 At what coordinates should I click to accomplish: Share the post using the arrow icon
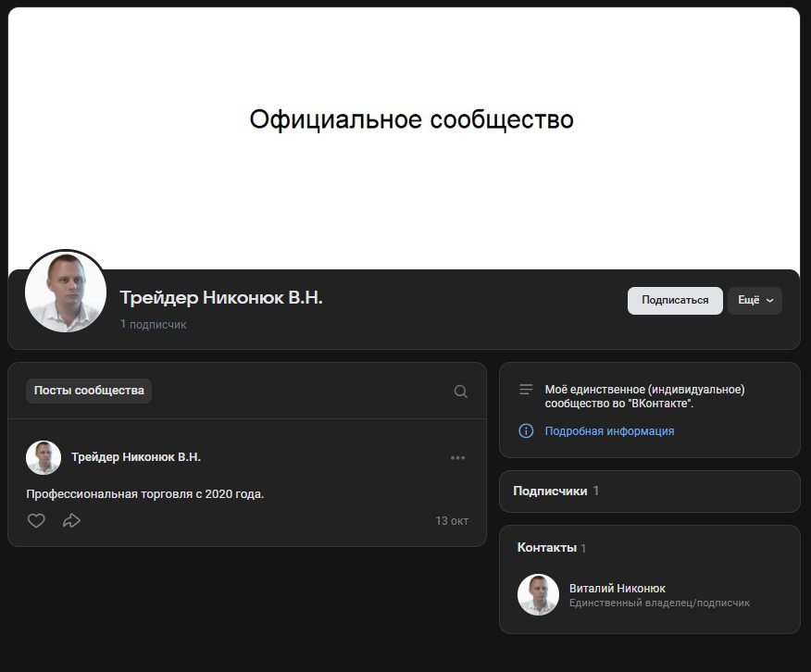(71, 521)
